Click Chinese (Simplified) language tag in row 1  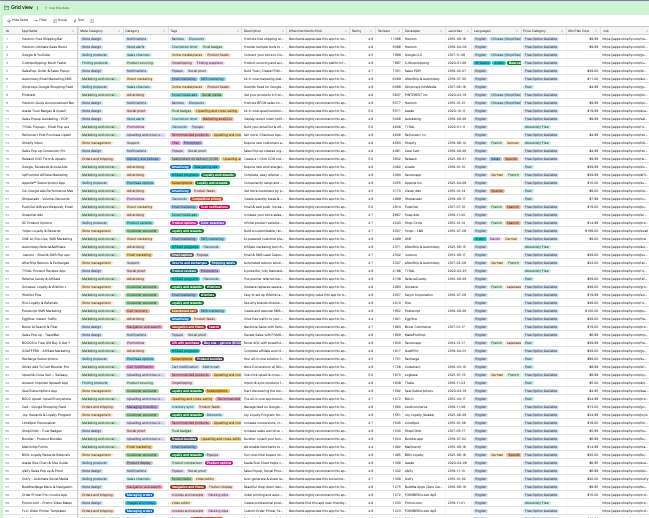point(505,39)
